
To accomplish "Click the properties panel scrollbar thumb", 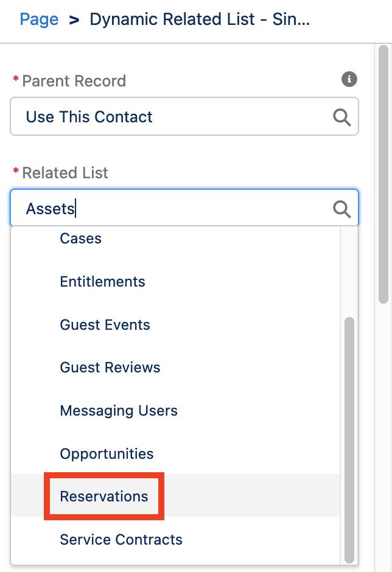I will (x=383, y=175).
